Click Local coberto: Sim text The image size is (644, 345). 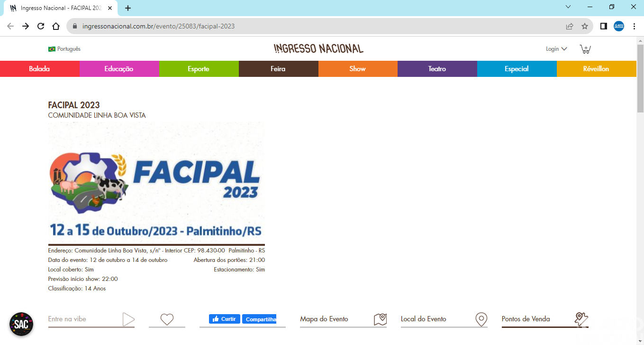(x=71, y=270)
